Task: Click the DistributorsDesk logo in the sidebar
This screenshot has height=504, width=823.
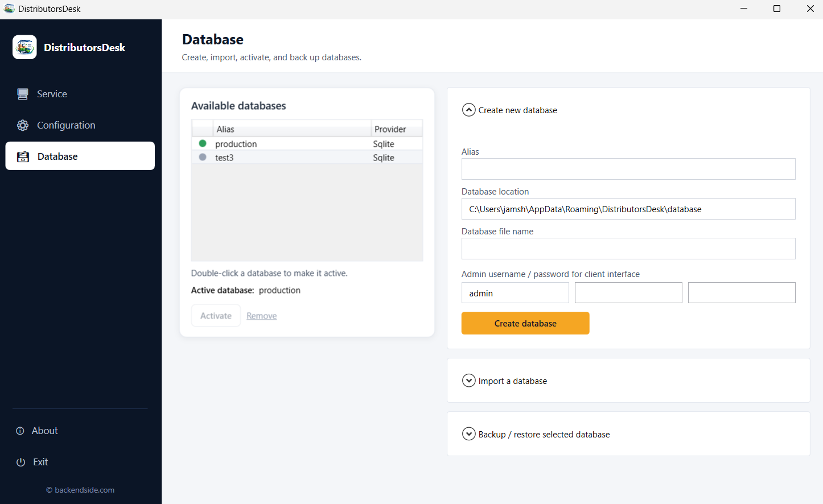Action: pyautogui.click(x=24, y=47)
